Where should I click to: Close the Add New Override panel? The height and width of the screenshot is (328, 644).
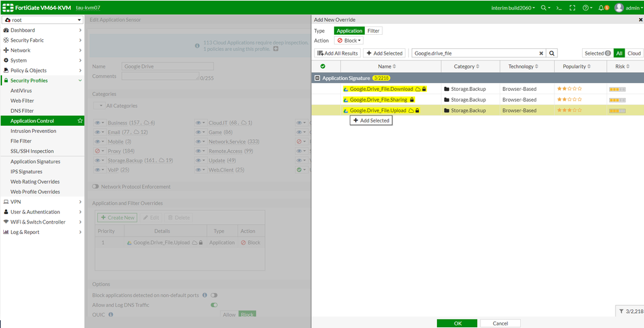[640, 20]
